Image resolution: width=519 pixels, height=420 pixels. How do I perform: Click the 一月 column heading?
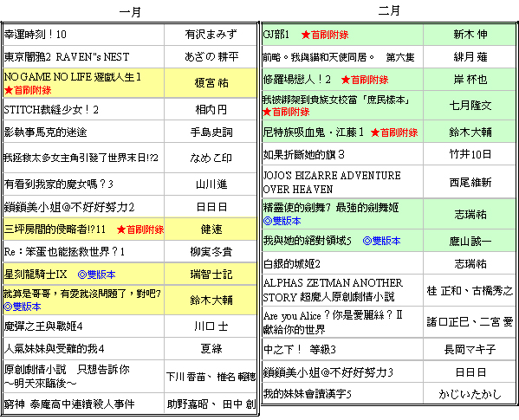131,12
